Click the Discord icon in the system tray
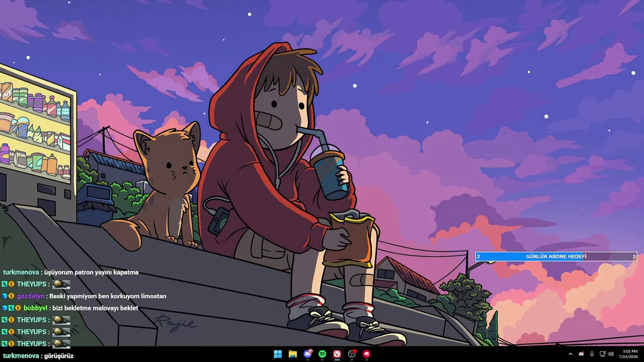The image size is (644, 362). coord(582,354)
